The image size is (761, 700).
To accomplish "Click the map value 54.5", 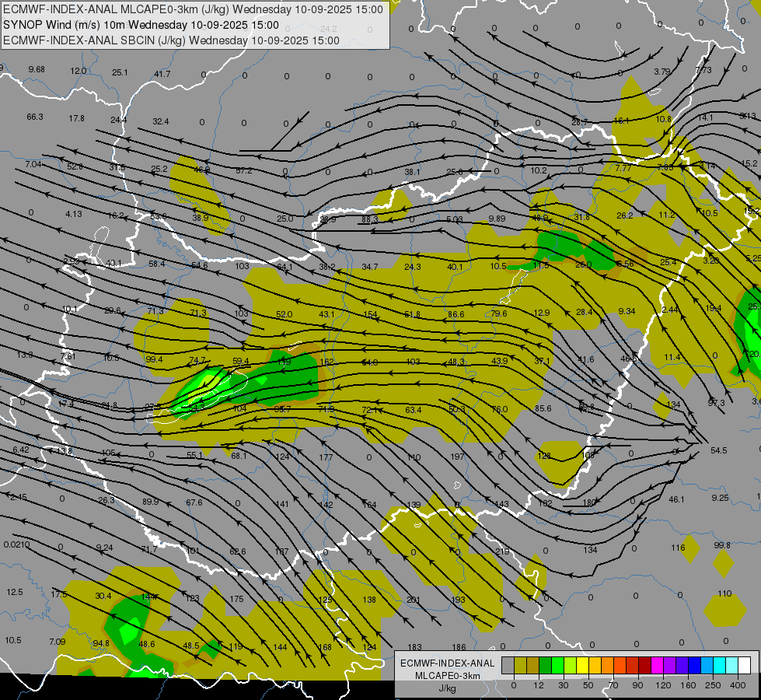I will pyautogui.click(x=719, y=450).
